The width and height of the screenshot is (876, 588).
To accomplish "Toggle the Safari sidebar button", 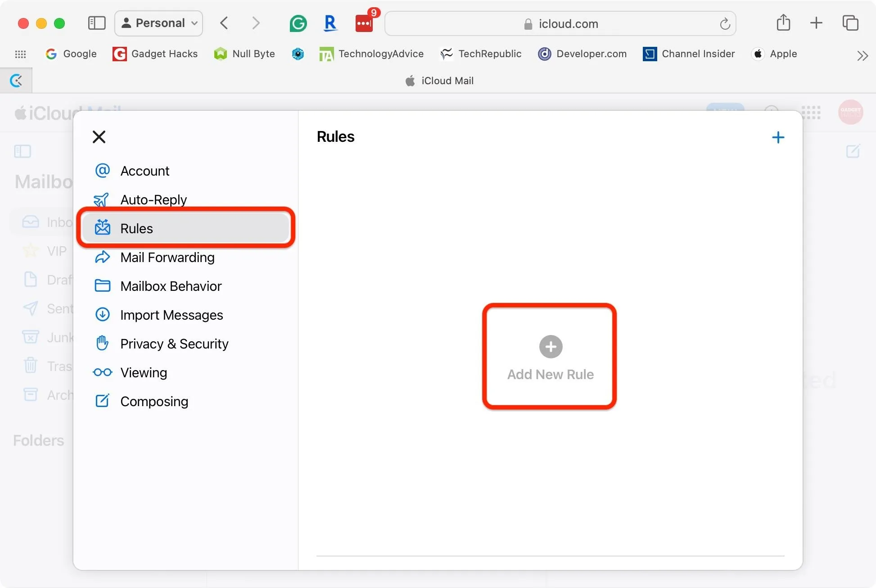I will coord(96,23).
